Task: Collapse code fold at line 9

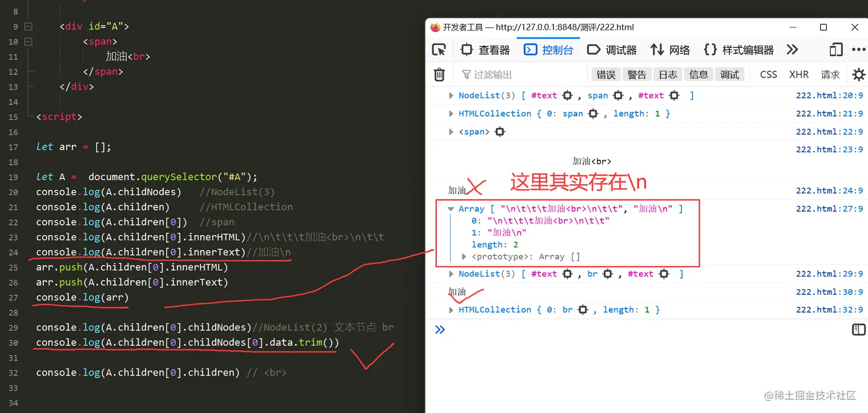Action: [x=29, y=26]
